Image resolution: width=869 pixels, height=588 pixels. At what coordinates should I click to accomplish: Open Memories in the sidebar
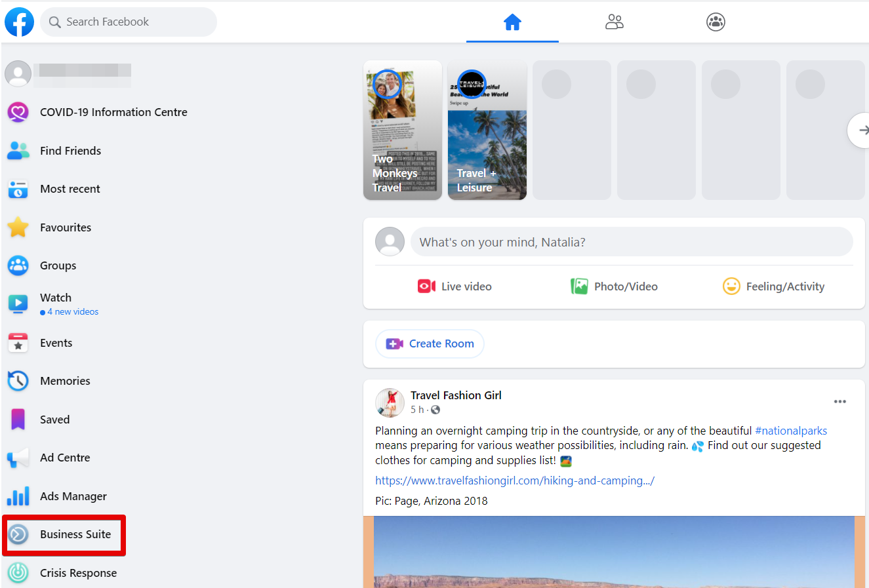click(65, 381)
